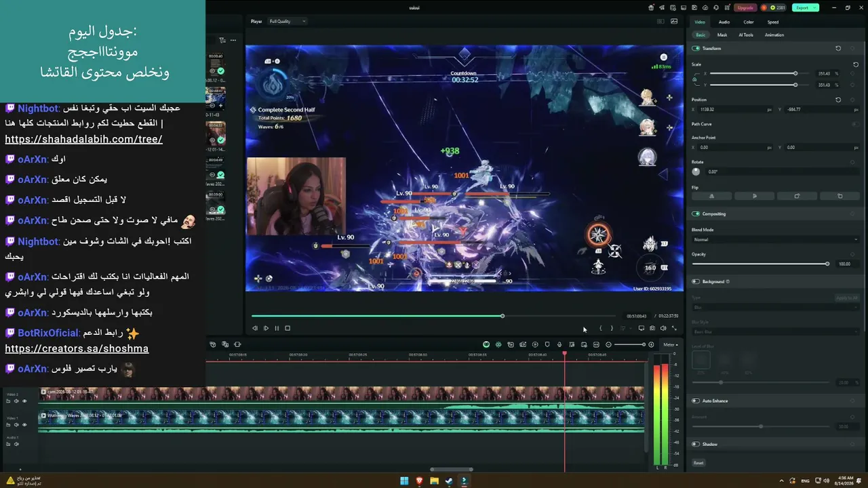Open the Export button dropdown arrow
868x488 pixels.
(814, 7)
